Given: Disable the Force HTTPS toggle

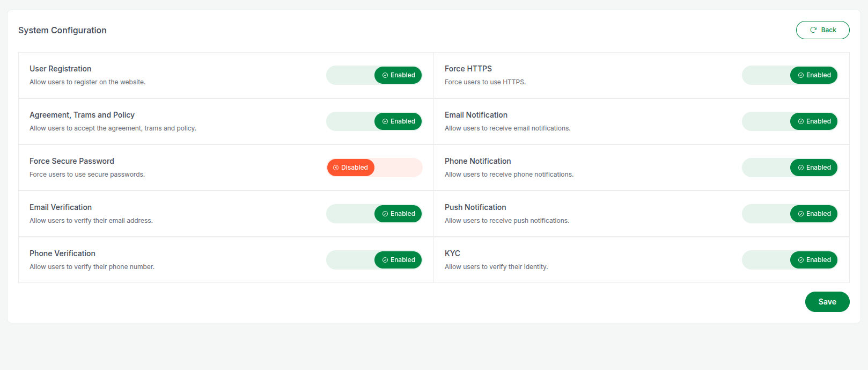Looking at the screenshot, I should pyautogui.click(x=789, y=75).
